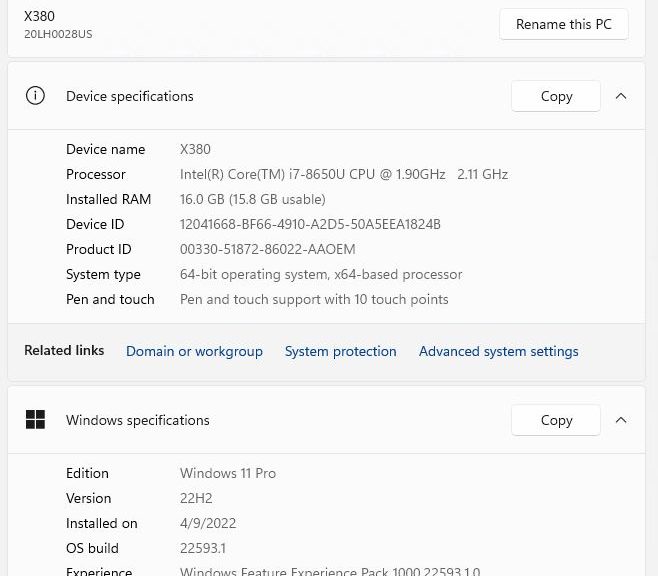The image size is (658, 576).
Task: Click the System type value 64-bit operating system
Action: point(253,274)
